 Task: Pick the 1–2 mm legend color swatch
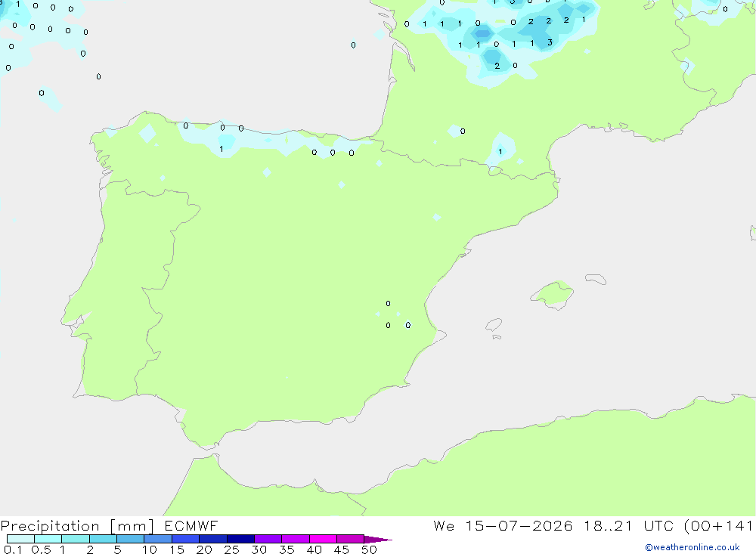click(75, 539)
